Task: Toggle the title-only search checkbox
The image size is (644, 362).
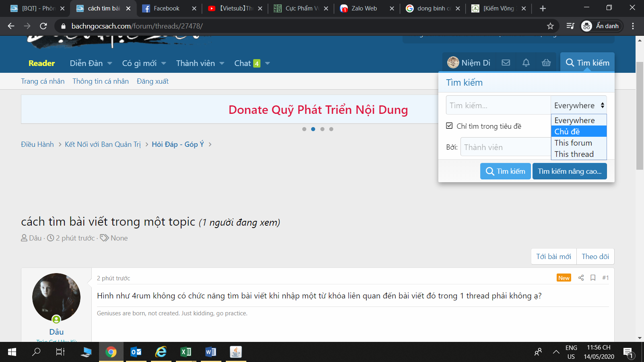Action: tap(450, 126)
